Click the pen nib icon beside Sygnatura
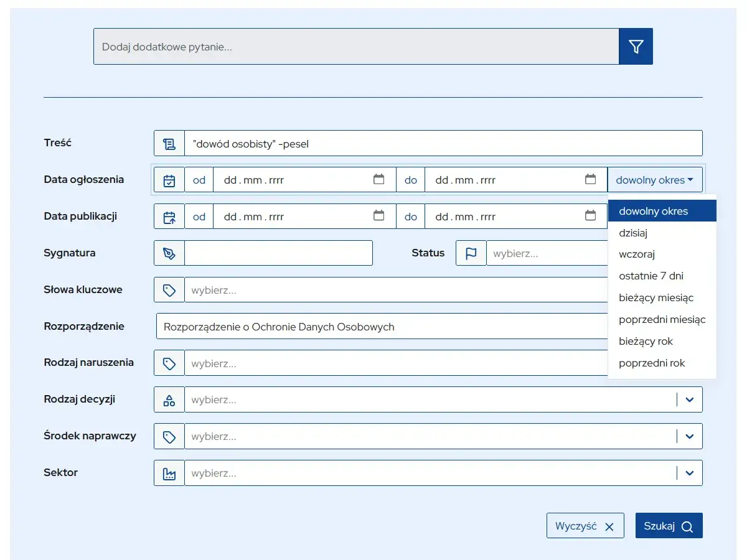The width and height of the screenshot is (747, 560). click(x=169, y=253)
